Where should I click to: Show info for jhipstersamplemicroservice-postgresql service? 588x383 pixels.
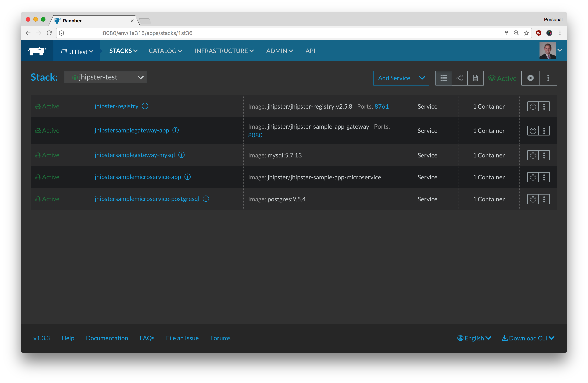coord(206,199)
